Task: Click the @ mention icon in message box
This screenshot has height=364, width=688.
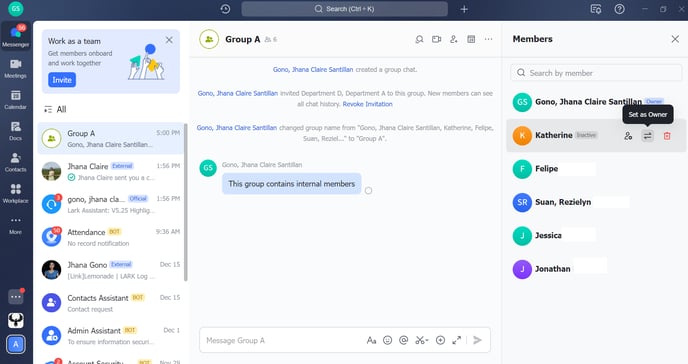Action: click(x=404, y=340)
